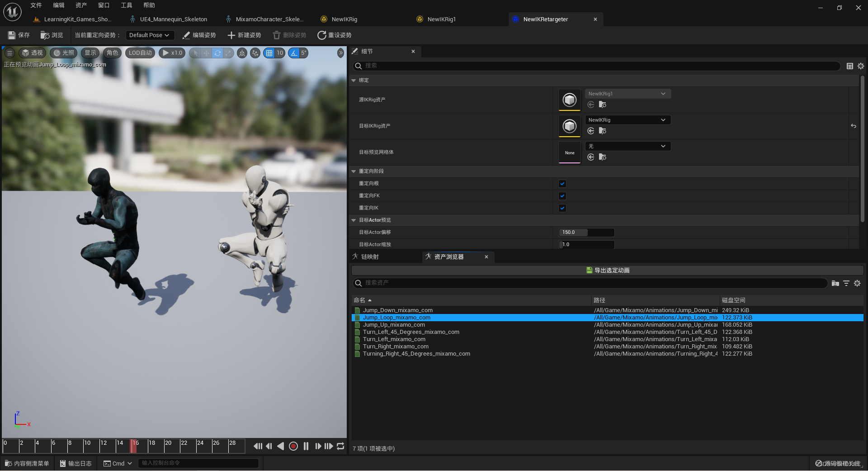
Task: Click source control status icon in status bar
Action: tap(819, 463)
